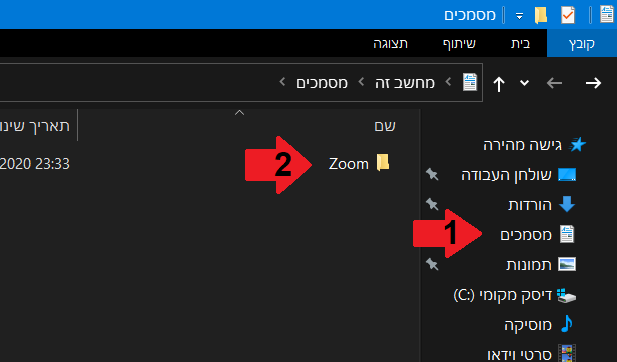Open the Zoom folder
Image resolution: width=617 pixels, height=362 pixels.
[x=359, y=163]
